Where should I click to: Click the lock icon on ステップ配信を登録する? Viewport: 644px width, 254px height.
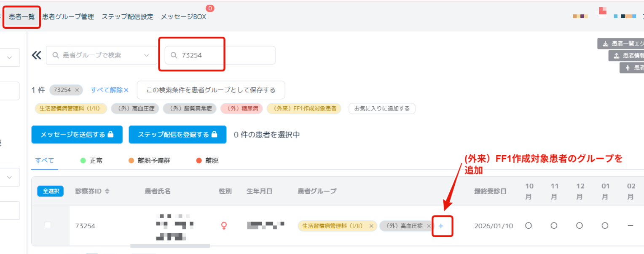214,134
